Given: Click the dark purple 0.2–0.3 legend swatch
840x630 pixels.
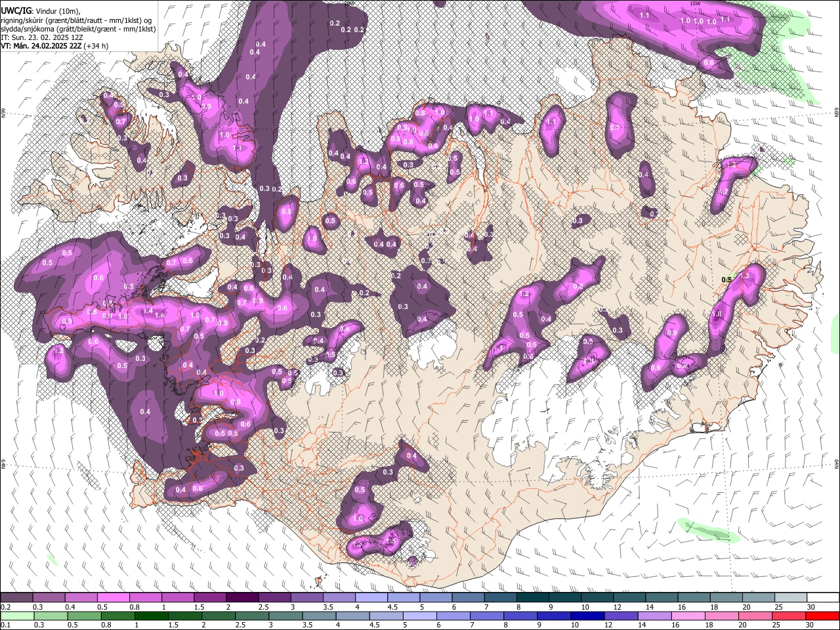Looking at the screenshot, I should (x=17, y=597).
